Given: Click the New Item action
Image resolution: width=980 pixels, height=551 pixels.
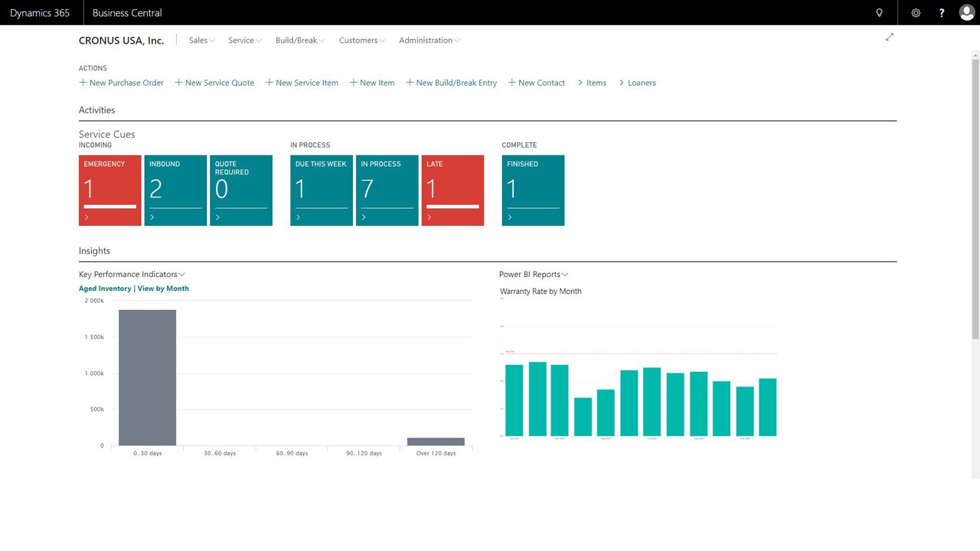Looking at the screenshot, I should (x=372, y=83).
